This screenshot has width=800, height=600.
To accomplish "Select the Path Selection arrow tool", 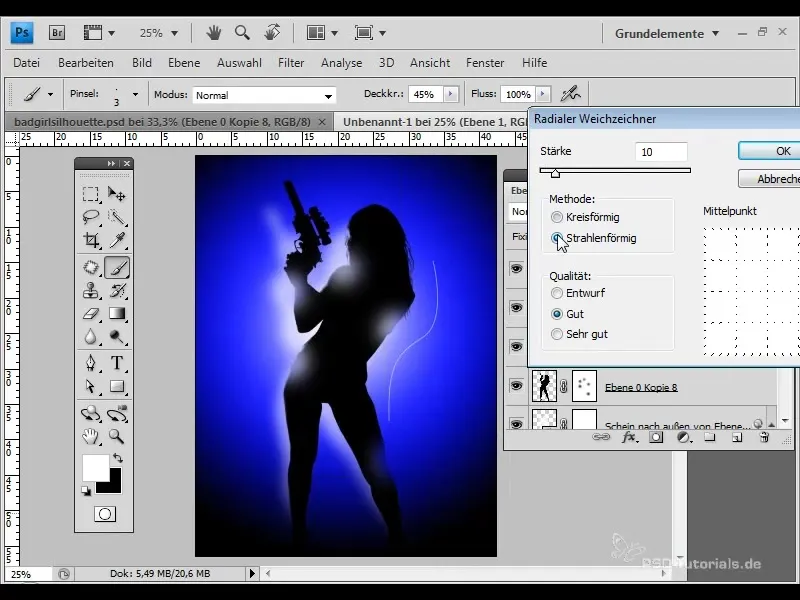I will (91, 386).
